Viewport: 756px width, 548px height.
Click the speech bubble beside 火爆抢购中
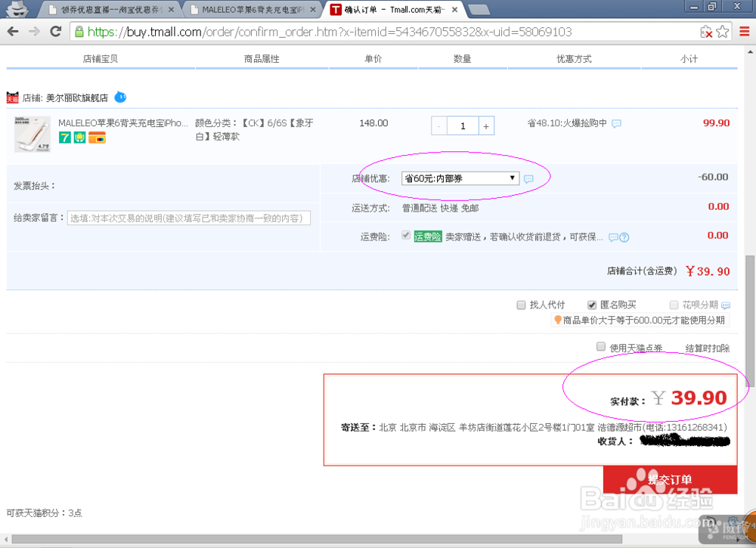[x=616, y=123]
